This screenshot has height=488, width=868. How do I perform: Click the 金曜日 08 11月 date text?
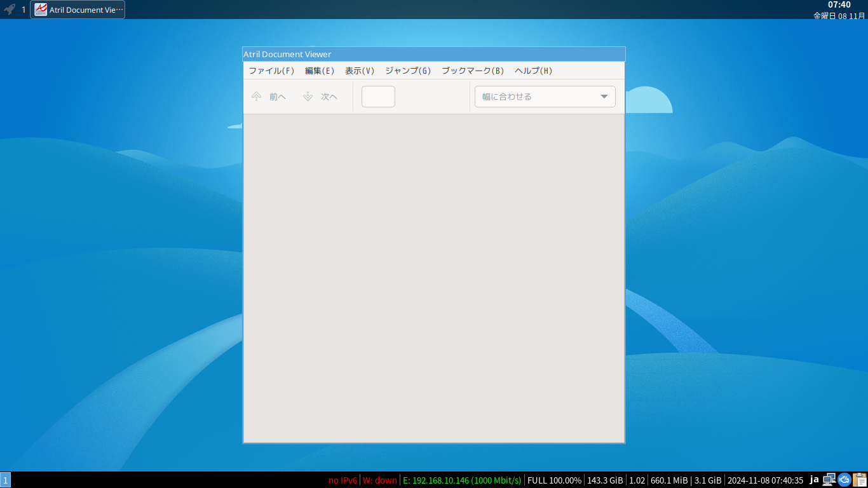(x=839, y=15)
